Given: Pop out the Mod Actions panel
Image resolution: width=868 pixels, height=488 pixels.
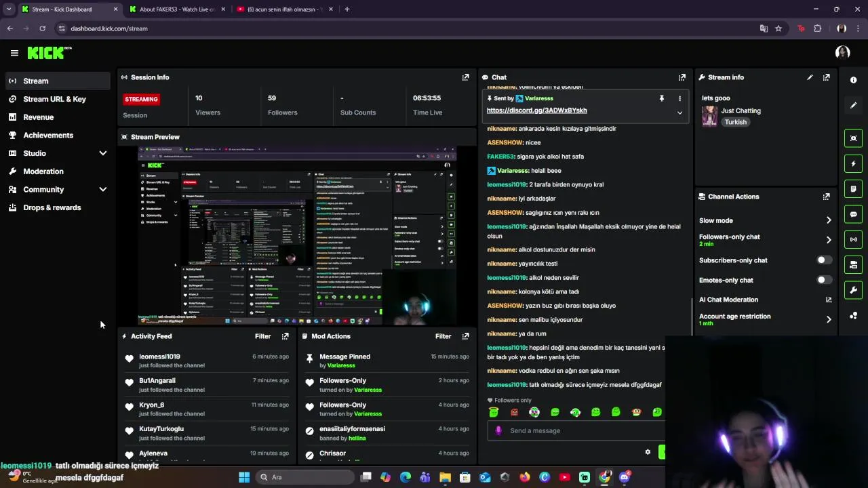Looking at the screenshot, I should (465, 336).
